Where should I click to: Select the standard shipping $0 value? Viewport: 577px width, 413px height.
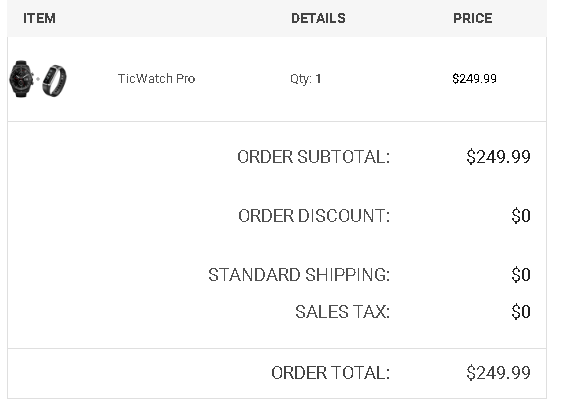pos(521,275)
